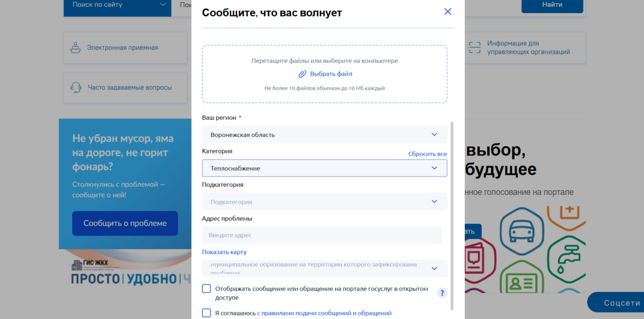Close the "Сообщите, что вас волнует" dialog
The width and height of the screenshot is (644, 319).
coord(448,12)
